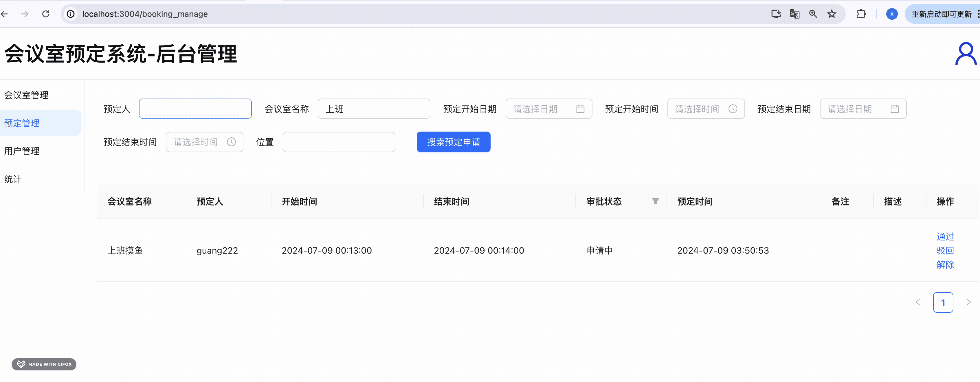Click the 驳回 link in the row
Screen dimensions: 980x382
945,251
